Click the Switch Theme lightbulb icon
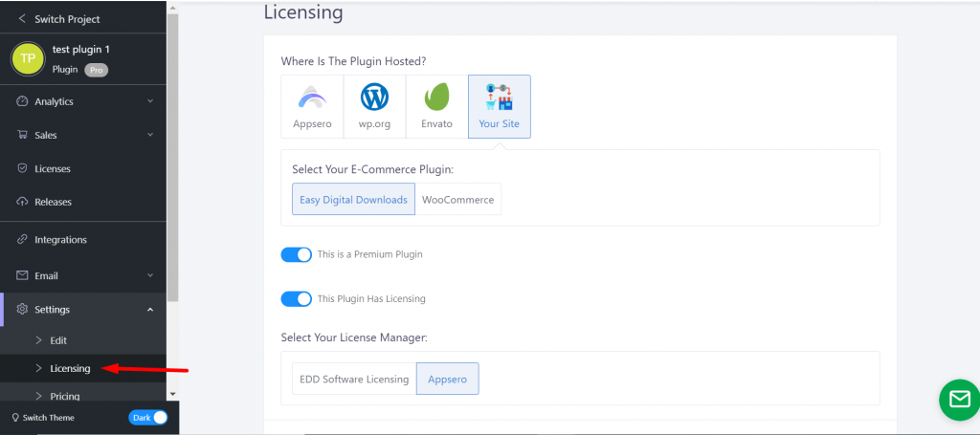This screenshot has height=435, width=980. click(15, 418)
